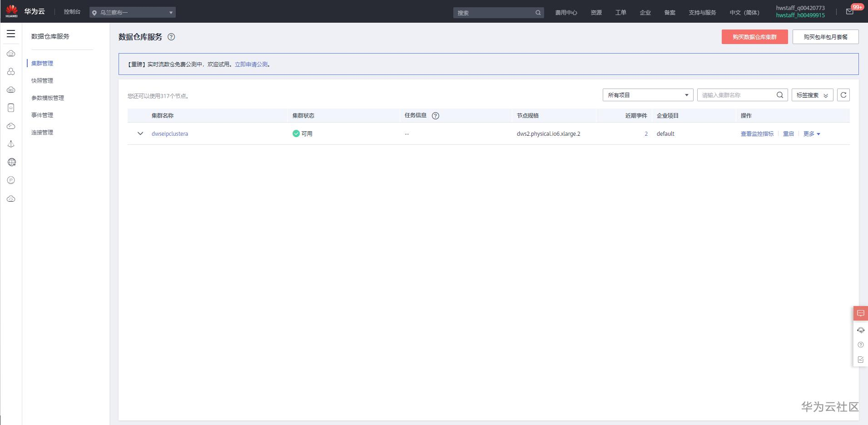This screenshot has height=425, width=868.
Task: Click the 购买数据仓库集群 button
Action: (755, 37)
